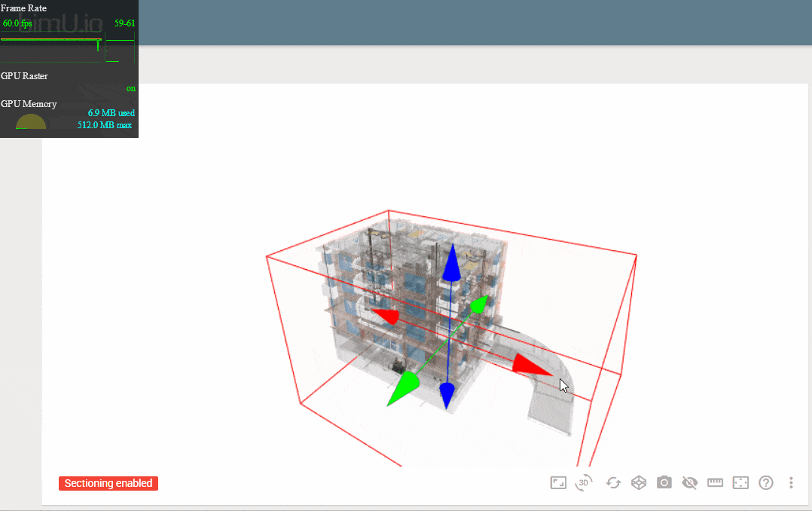Open the wireframe cube view icon
The height and width of the screenshot is (511, 812).
639,483
